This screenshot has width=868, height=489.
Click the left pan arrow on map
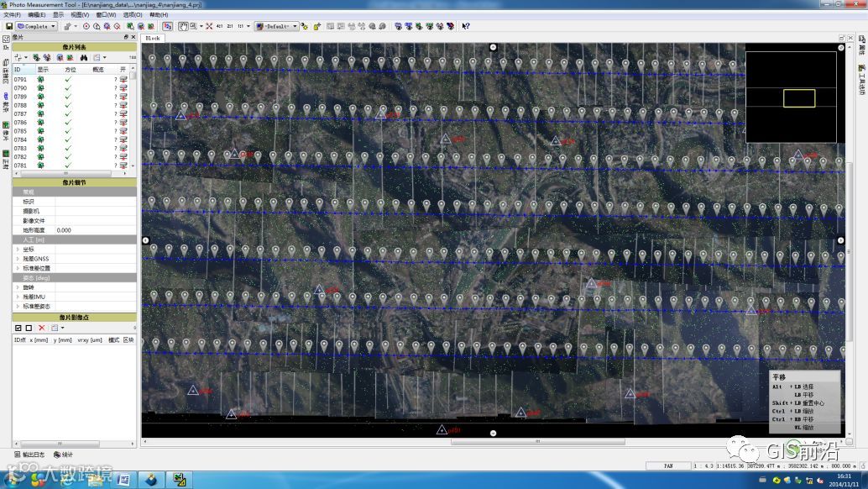[x=145, y=240]
